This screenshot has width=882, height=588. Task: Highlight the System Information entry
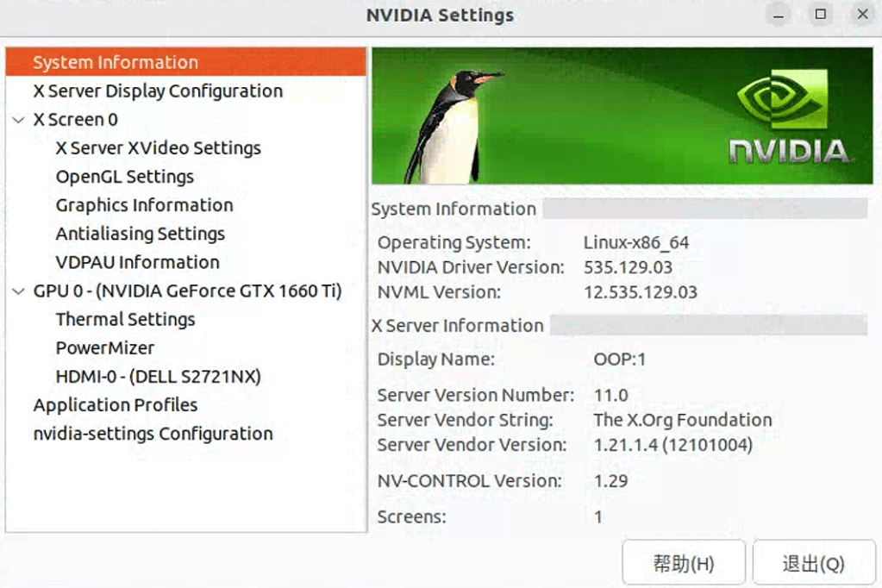tap(115, 61)
